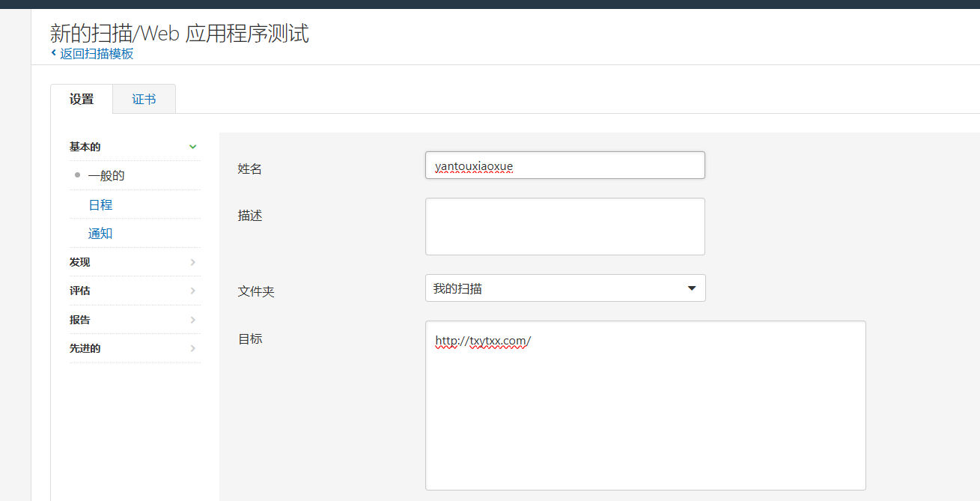Expand the 先进的 settings section

click(85, 348)
